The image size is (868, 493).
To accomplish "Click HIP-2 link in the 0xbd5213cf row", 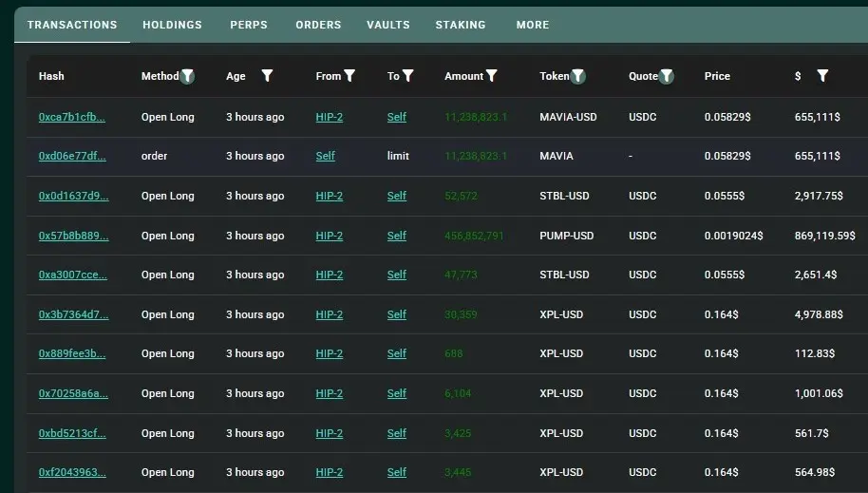I will [x=330, y=433].
